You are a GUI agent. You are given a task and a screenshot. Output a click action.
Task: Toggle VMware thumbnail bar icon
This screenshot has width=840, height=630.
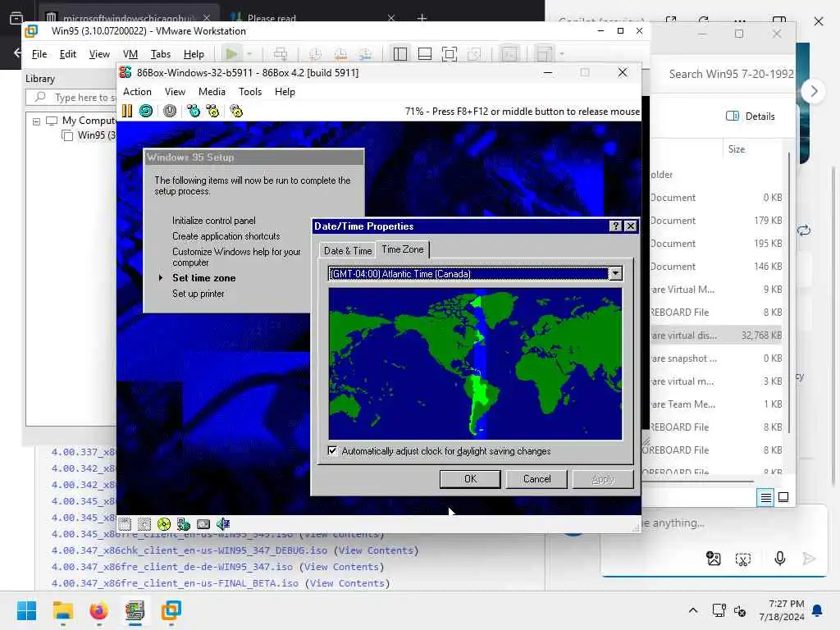click(425, 53)
